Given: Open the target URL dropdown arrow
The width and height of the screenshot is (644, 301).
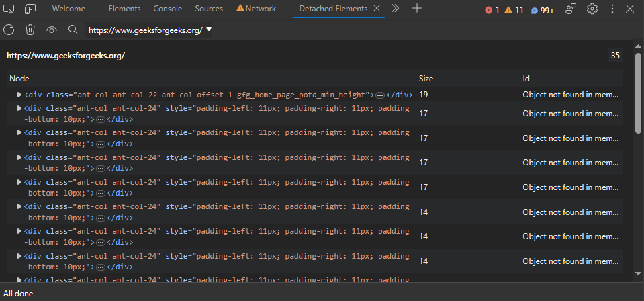Looking at the screenshot, I should click(209, 30).
